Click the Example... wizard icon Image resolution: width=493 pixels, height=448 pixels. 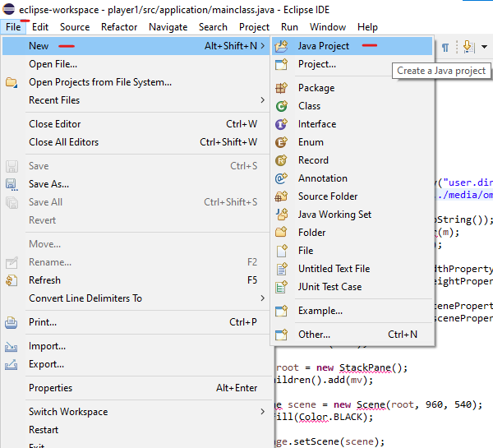[x=281, y=311]
